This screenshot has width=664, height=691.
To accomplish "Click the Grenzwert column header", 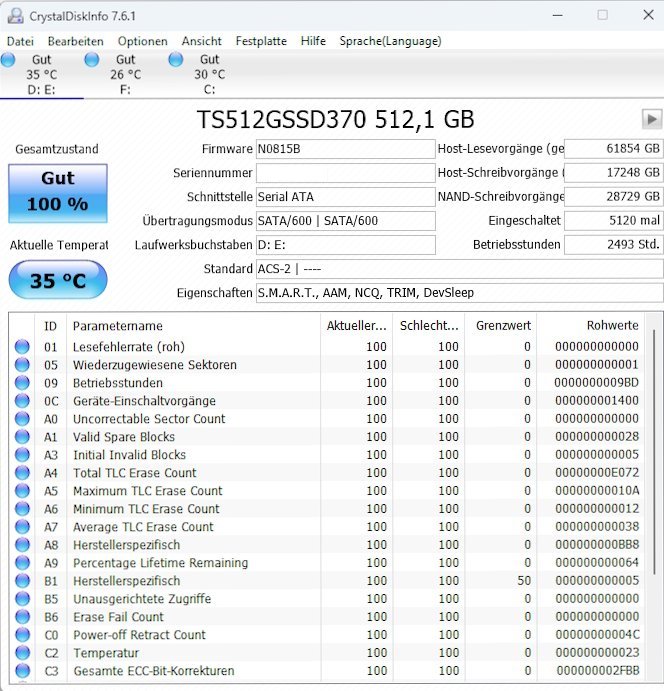I will (x=501, y=326).
